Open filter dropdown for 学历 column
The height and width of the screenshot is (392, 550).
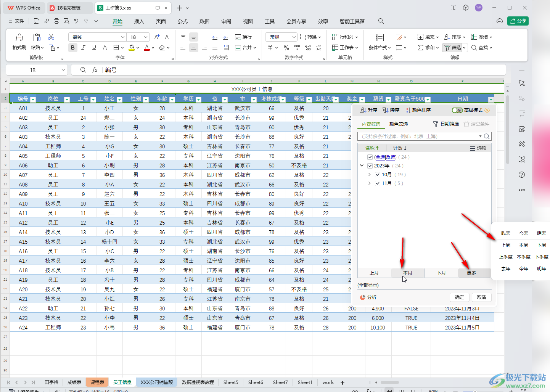198,100
